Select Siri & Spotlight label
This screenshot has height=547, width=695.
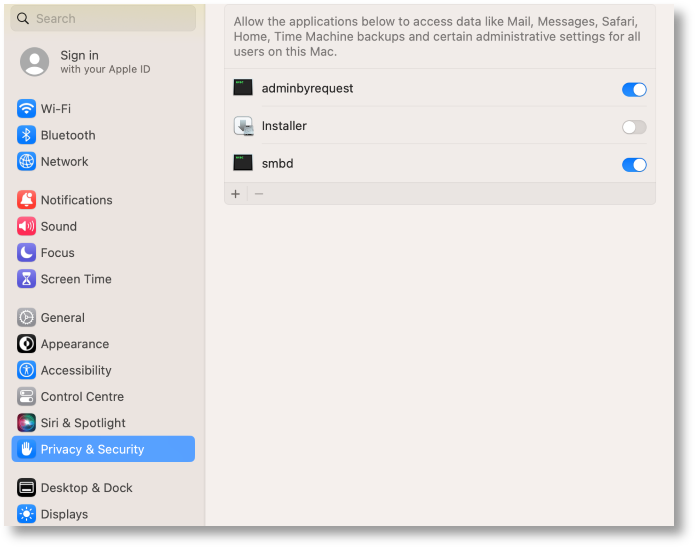pos(83,423)
